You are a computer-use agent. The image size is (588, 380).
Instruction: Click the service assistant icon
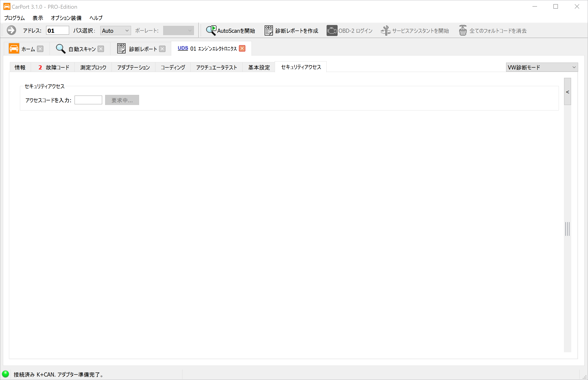tap(385, 31)
